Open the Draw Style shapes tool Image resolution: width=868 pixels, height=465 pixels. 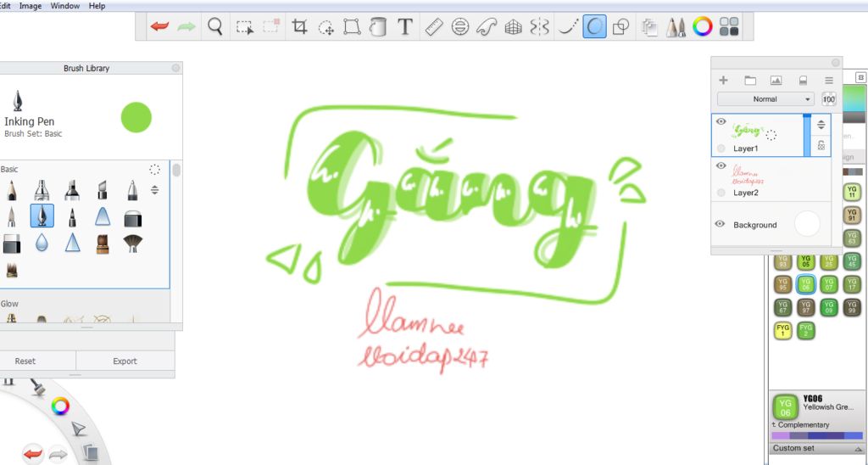click(621, 26)
